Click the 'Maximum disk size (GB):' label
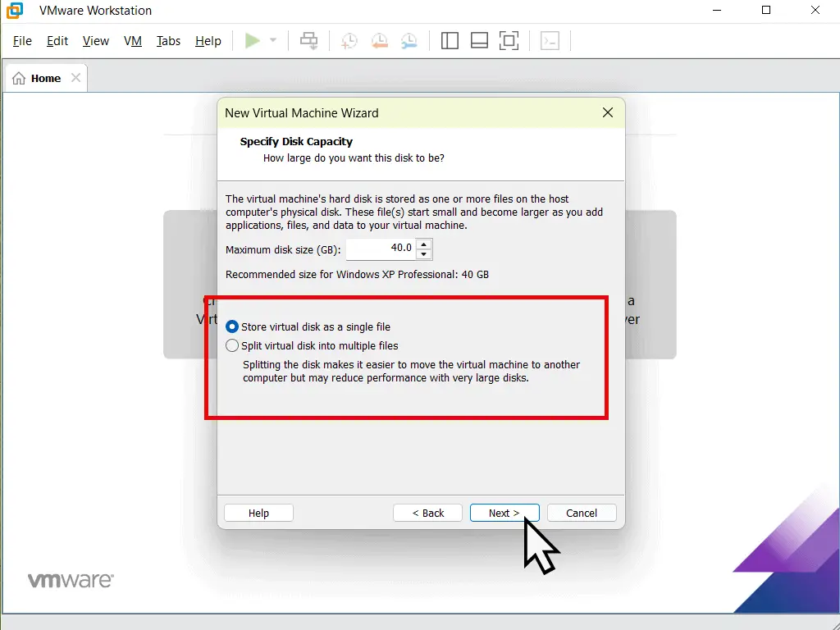 pos(283,249)
